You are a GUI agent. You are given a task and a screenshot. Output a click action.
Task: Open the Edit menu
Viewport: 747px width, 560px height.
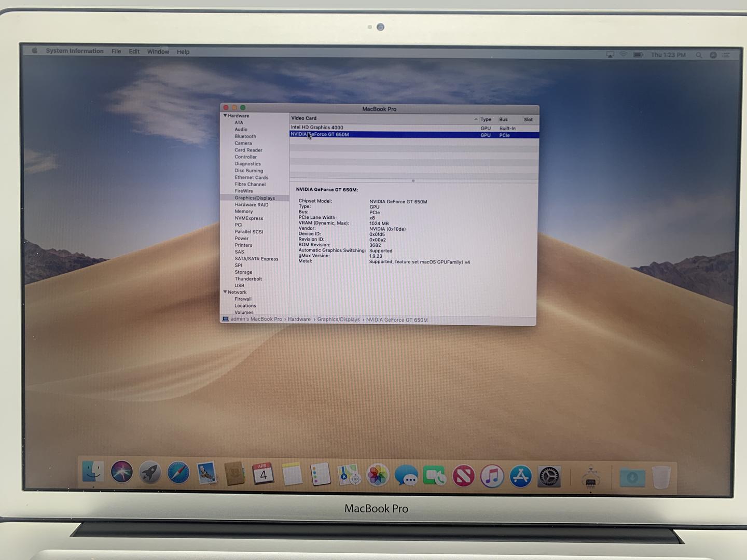(134, 51)
